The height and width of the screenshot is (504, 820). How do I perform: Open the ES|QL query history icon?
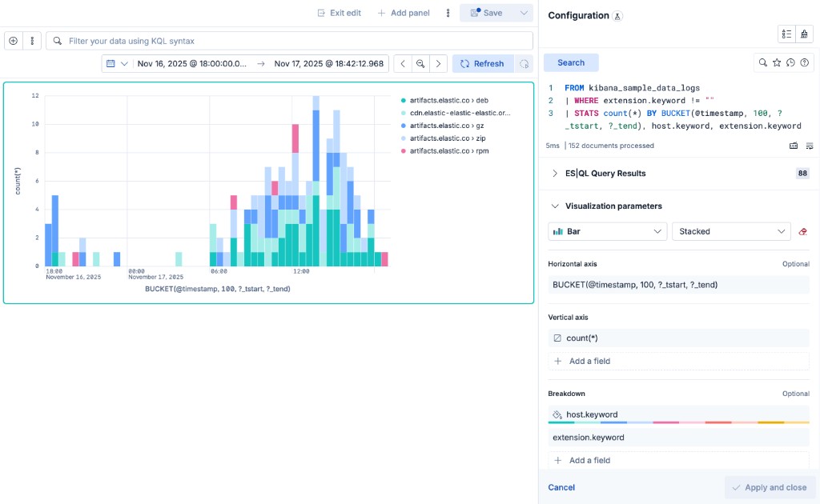coord(792,62)
